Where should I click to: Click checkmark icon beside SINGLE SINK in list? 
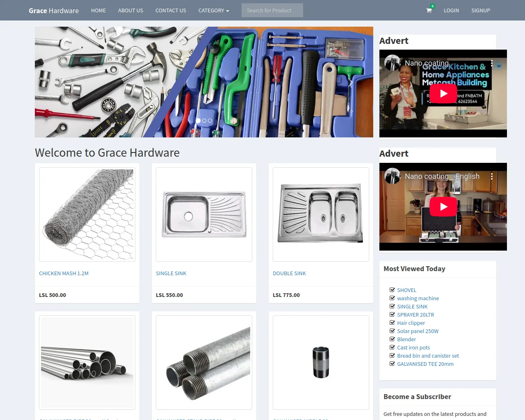point(392,306)
